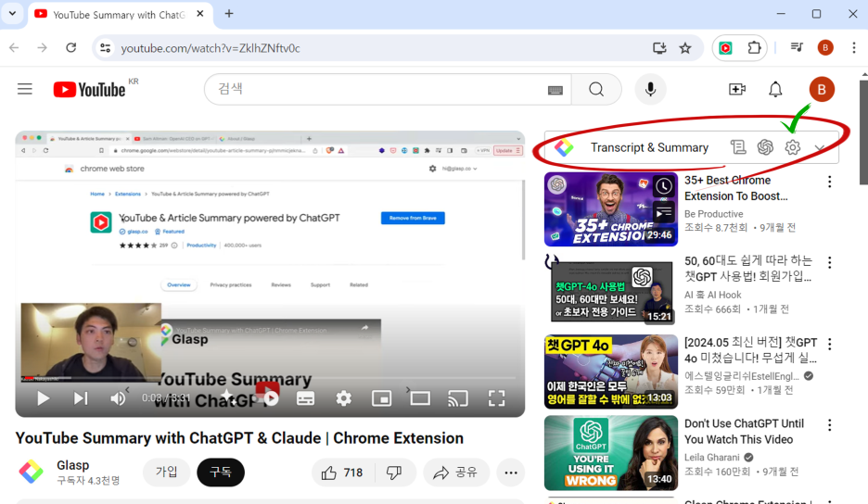Click the address bar URL
The height and width of the screenshot is (504, 868).
coord(211,48)
